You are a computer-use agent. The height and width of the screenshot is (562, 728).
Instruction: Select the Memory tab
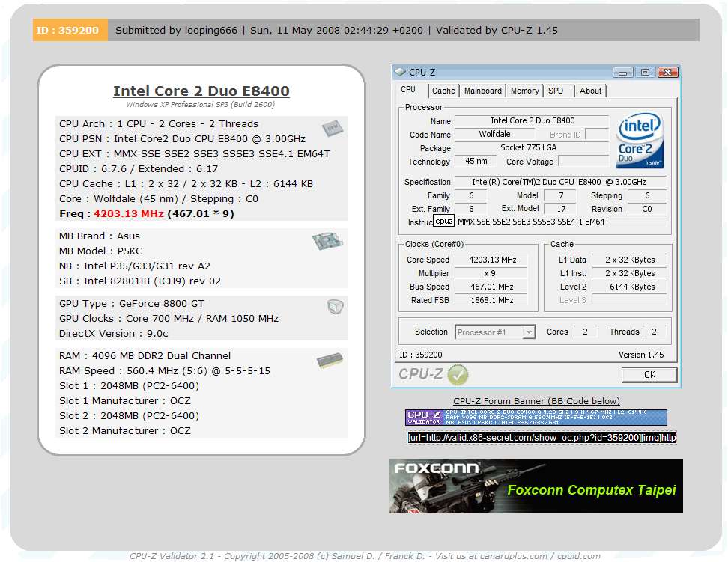click(x=524, y=91)
